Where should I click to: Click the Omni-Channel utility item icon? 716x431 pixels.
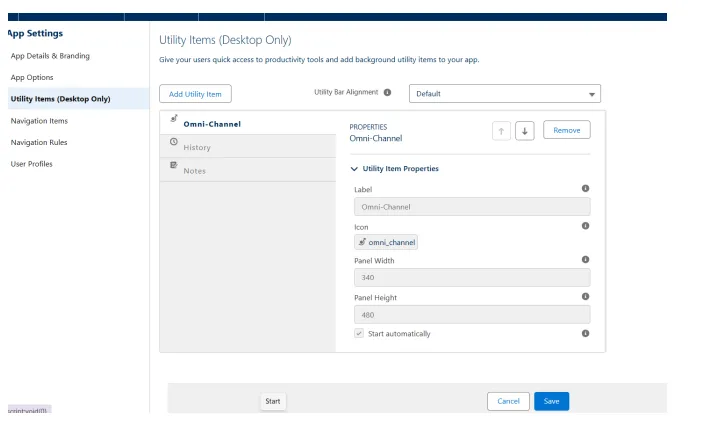tap(174, 119)
